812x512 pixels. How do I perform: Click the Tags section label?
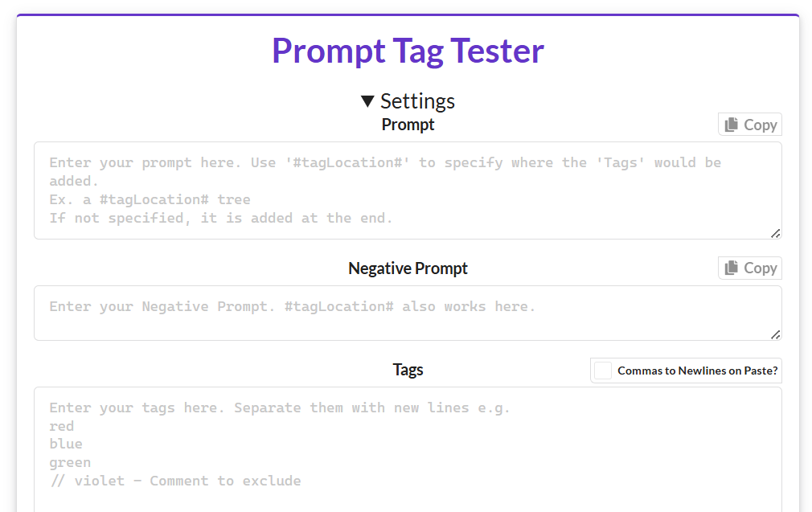click(408, 370)
